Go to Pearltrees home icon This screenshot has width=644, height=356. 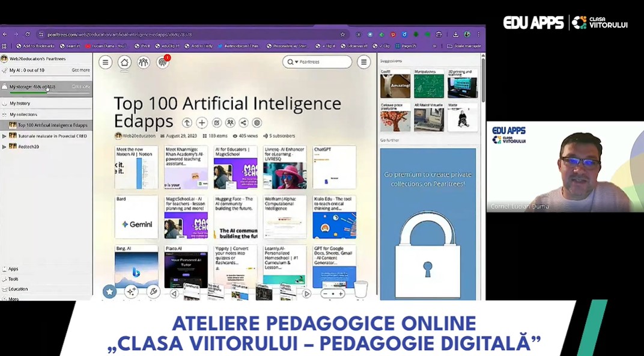point(124,63)
